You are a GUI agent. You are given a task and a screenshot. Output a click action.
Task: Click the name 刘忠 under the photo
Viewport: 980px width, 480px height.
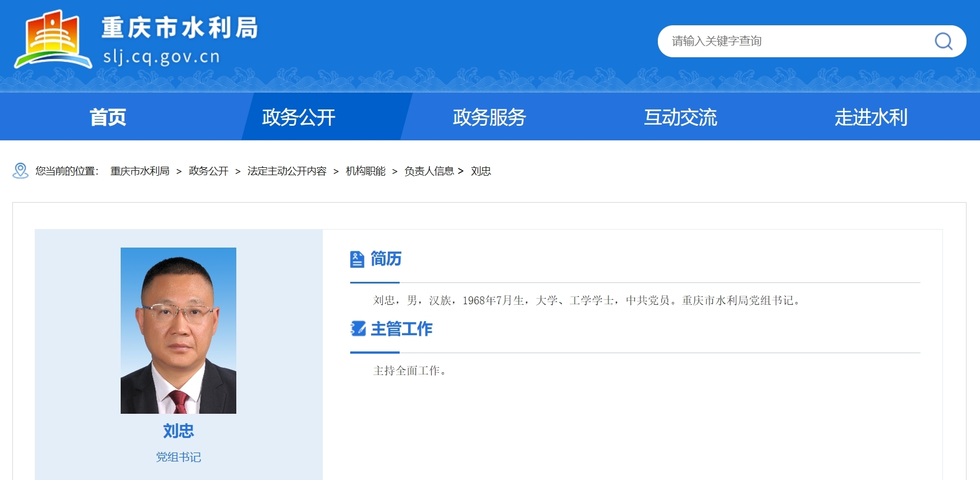coord(178,431)
